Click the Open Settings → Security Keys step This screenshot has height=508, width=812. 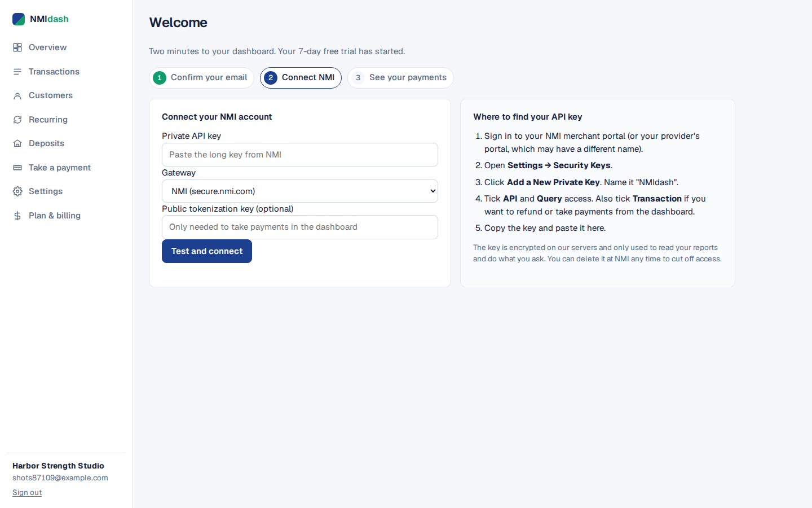pyautogui.click(x=548, y=165)
